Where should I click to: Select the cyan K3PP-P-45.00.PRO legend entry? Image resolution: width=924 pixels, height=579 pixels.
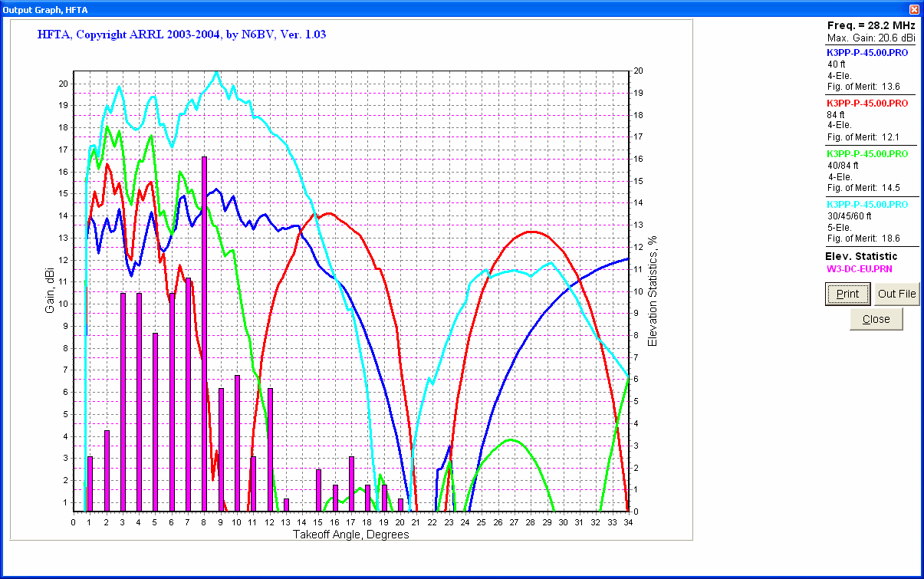pyautogui.click(x=866, y=205)
